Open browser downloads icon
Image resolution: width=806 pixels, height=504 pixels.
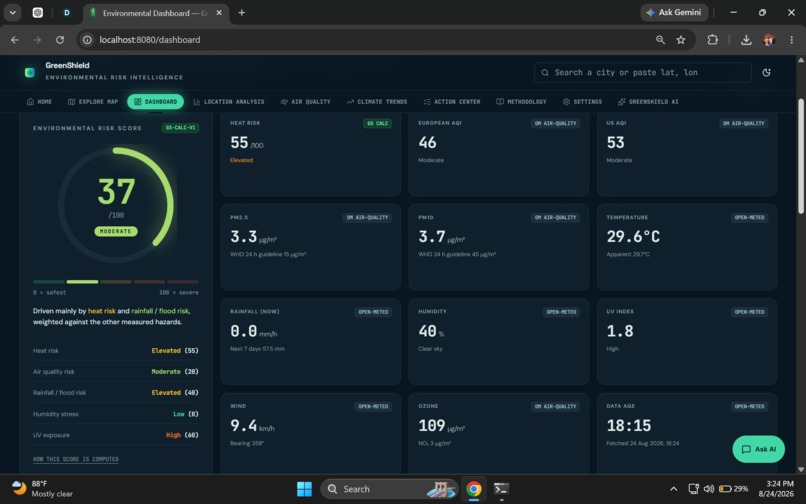746,40
